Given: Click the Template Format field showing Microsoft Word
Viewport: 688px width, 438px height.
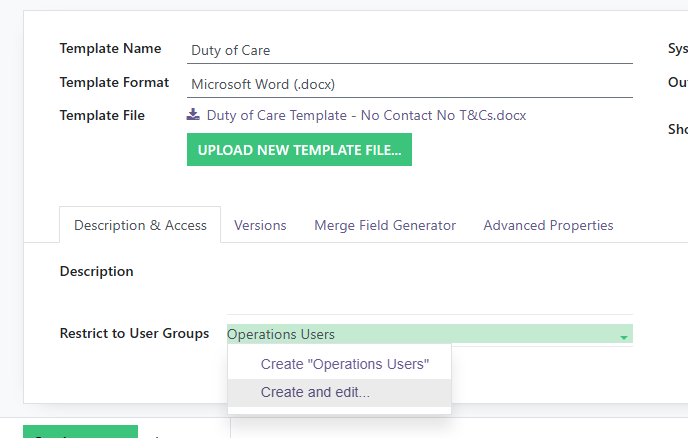Looking at the screenshot, I should click(410, 84).
